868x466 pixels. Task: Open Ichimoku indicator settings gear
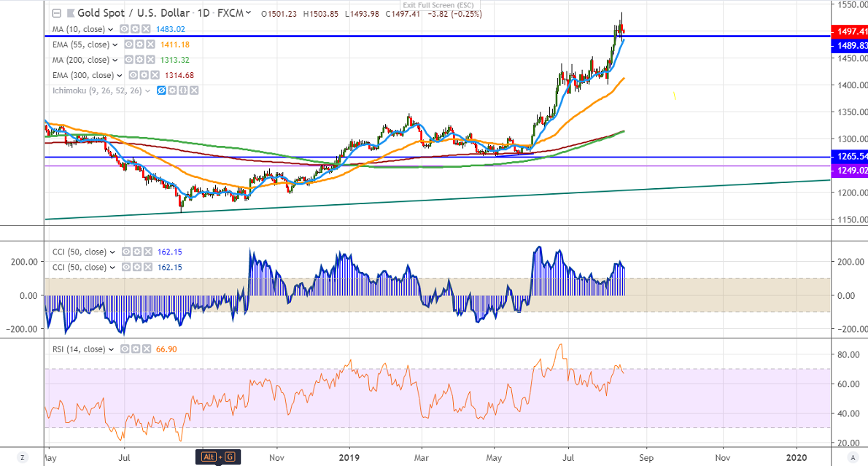point(173,90)
